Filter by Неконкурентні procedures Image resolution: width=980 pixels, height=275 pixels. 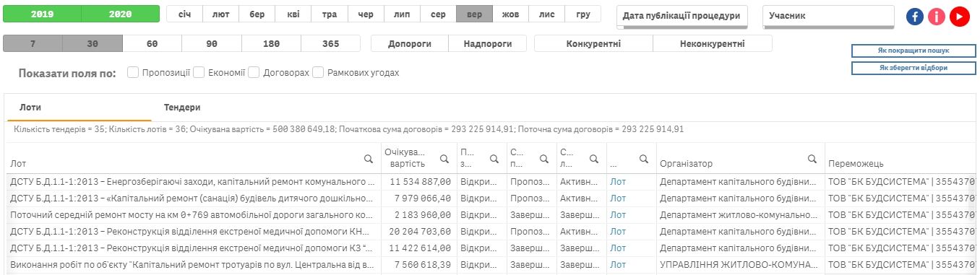coord(713,43)
